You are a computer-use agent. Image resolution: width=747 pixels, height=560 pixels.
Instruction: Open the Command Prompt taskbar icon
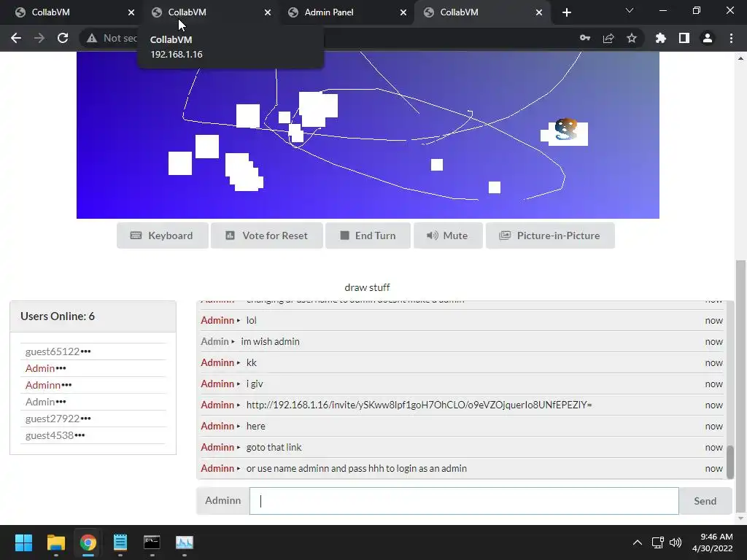coord(152,542)
